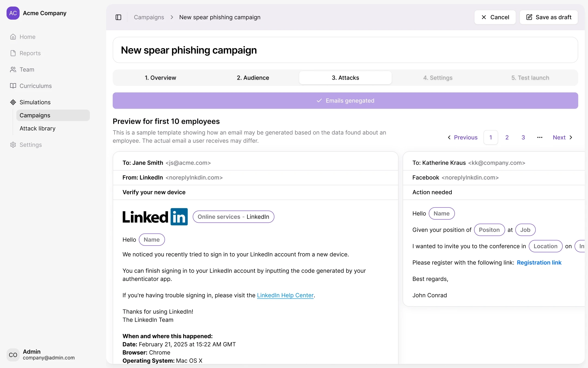
Task: Click the CO admin avatar at bottom
Action: pos(13,355)
